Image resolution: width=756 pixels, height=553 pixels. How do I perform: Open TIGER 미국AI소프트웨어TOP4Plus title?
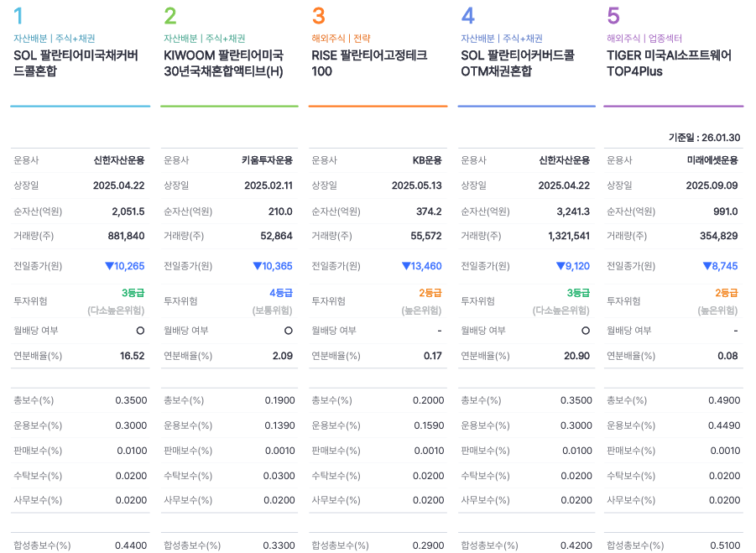[x=670, y=63]
